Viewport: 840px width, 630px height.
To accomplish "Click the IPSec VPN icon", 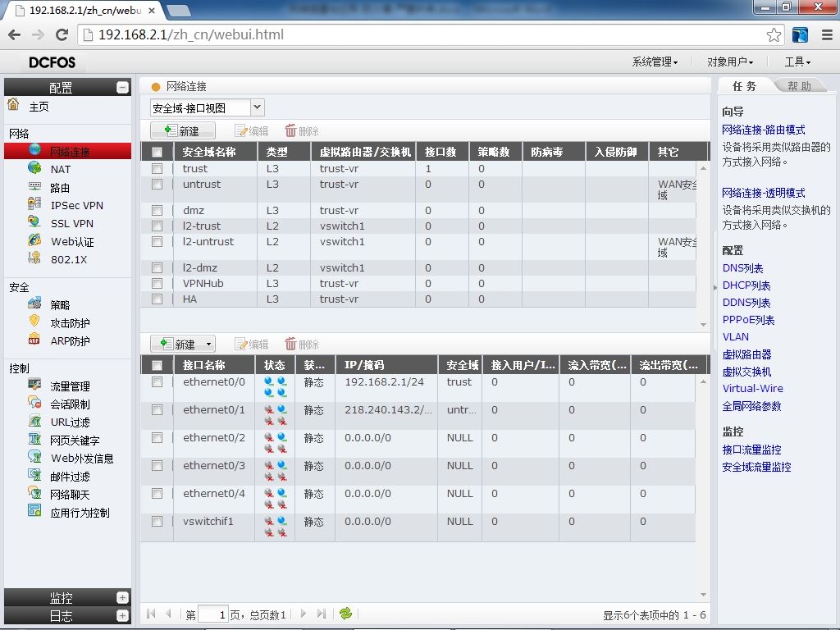I will (34, 204).
